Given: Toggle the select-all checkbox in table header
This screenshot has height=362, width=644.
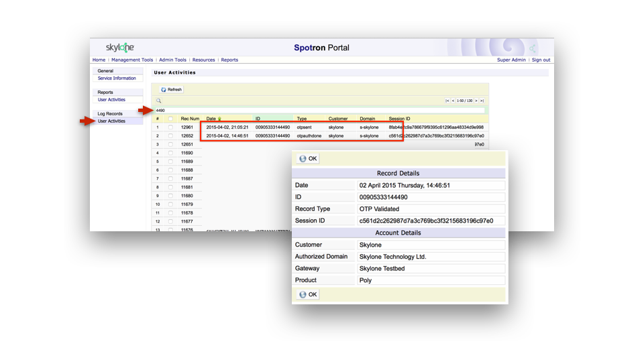Looking at the screenshot, I should 170,119.
